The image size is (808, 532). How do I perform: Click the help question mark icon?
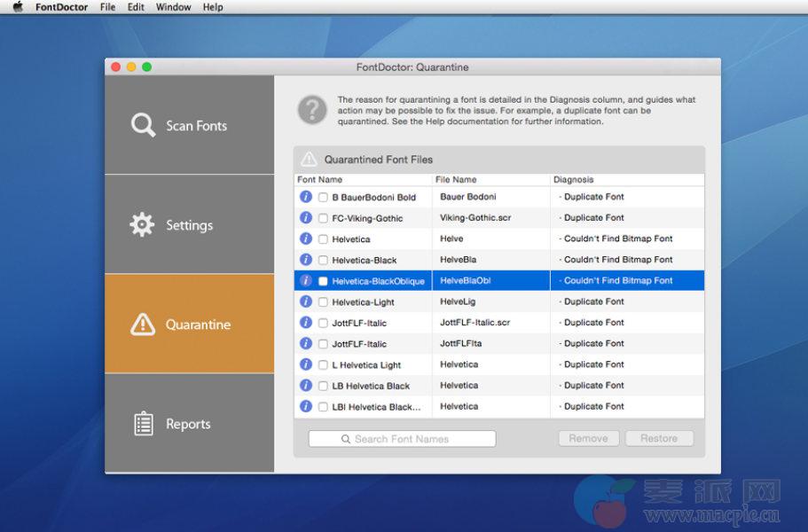(312, 111)
